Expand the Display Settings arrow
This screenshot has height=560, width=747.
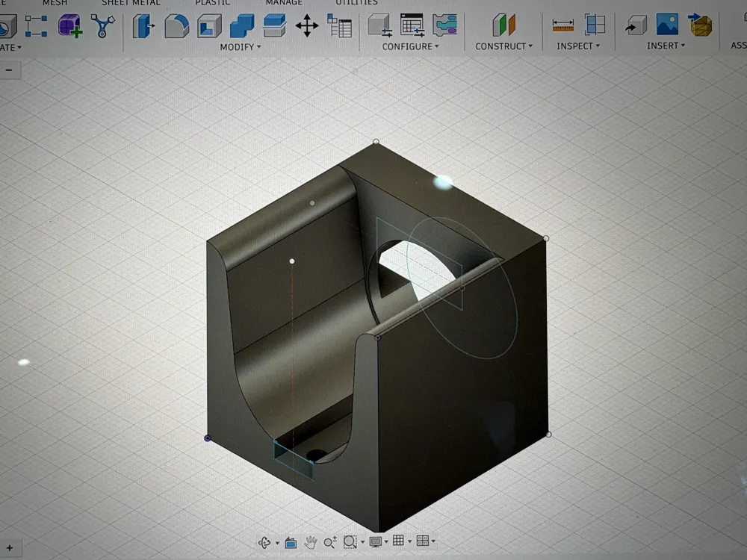(x=386, y=541)
